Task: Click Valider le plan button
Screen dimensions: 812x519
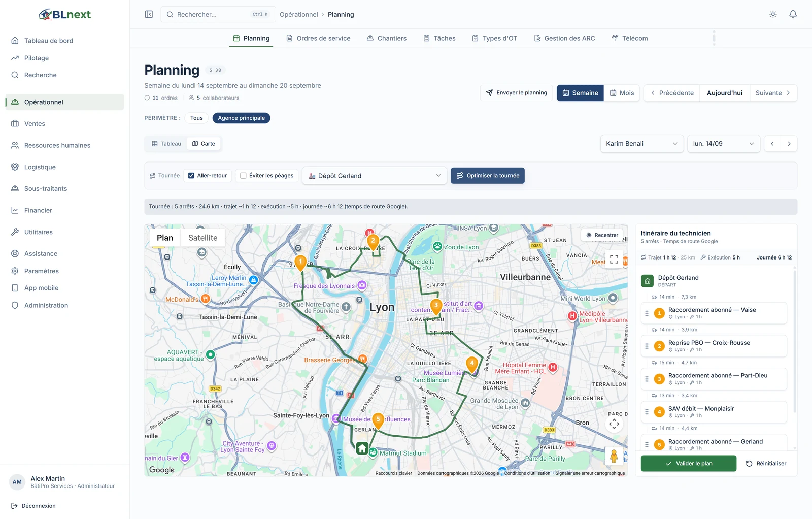Action: (x=689, y=464)
